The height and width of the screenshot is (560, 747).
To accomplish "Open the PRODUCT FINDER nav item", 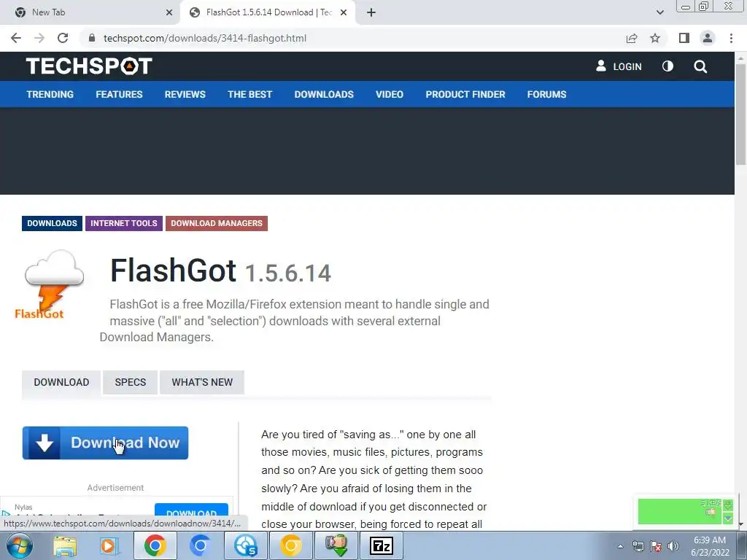I will click(x=465, y=94).
